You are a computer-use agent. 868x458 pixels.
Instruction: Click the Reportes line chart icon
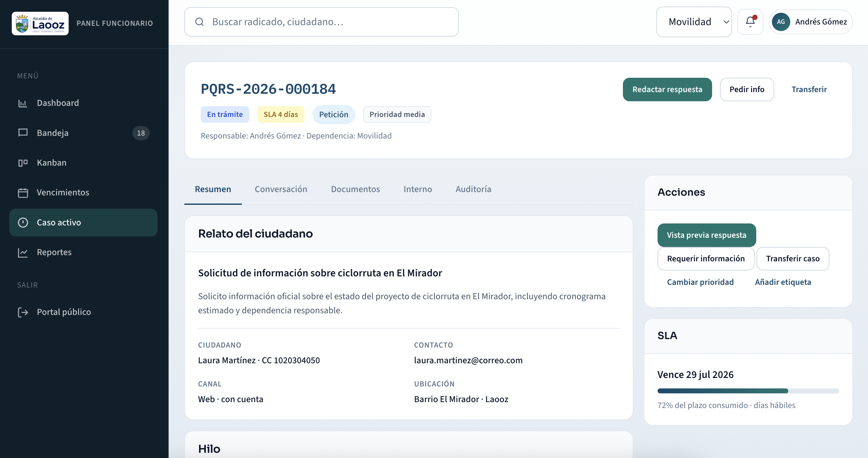tap(23, 252)
